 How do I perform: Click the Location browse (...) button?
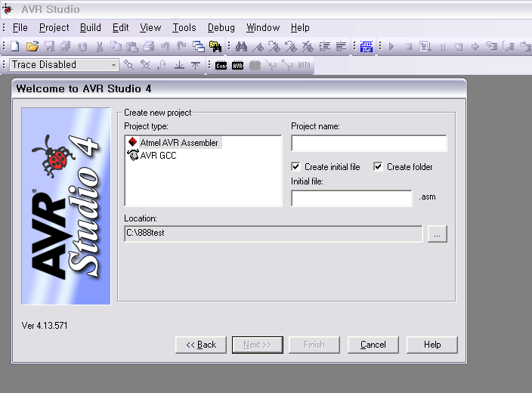(x=438, y=234)
